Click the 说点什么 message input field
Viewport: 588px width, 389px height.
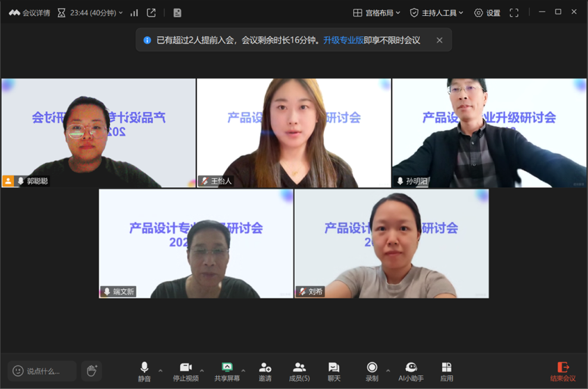pyautogui.click(x=42, y=371)
